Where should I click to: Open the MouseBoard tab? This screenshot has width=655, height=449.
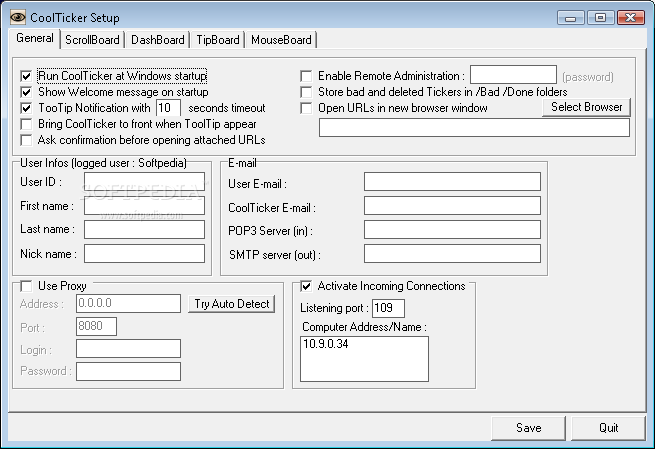281,40
